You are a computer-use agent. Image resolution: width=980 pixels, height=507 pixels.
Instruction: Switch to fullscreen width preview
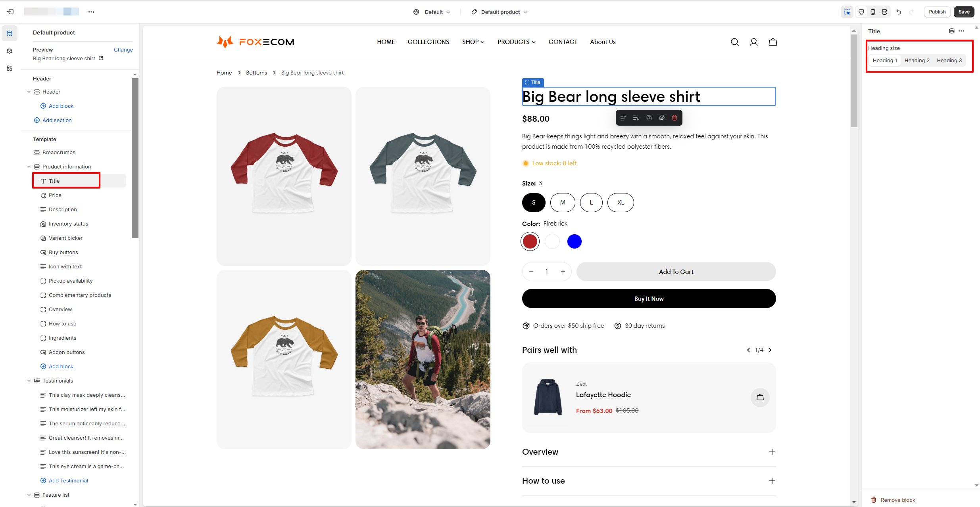[884, 12]
